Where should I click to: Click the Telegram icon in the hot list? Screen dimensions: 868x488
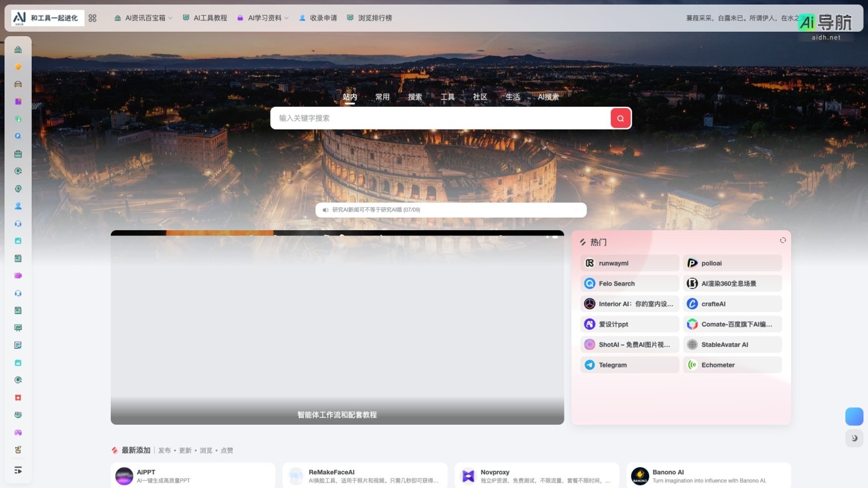coord(589,365)
